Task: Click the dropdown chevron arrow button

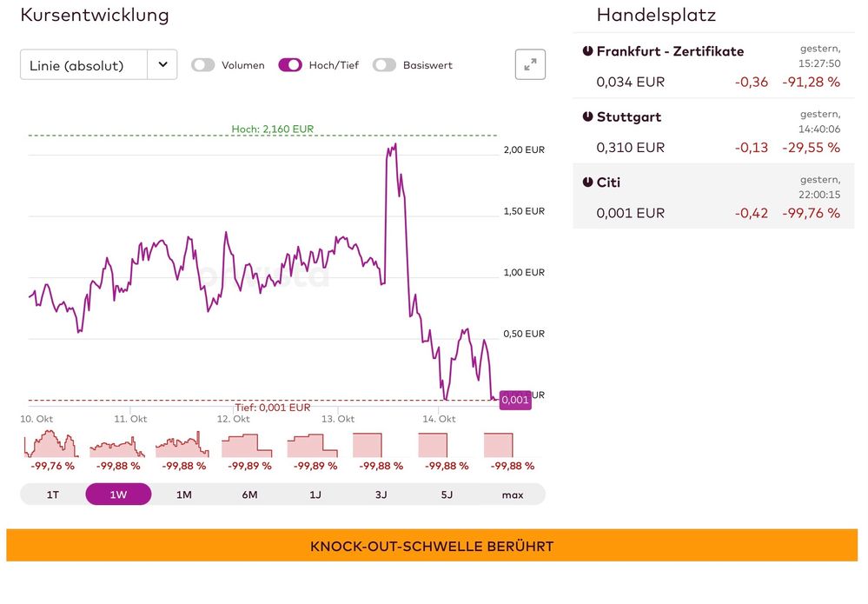Action: point(162,65)
